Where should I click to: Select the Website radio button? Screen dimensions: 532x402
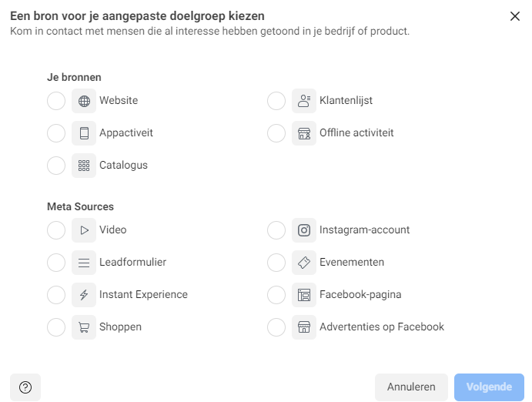(56, 101)
